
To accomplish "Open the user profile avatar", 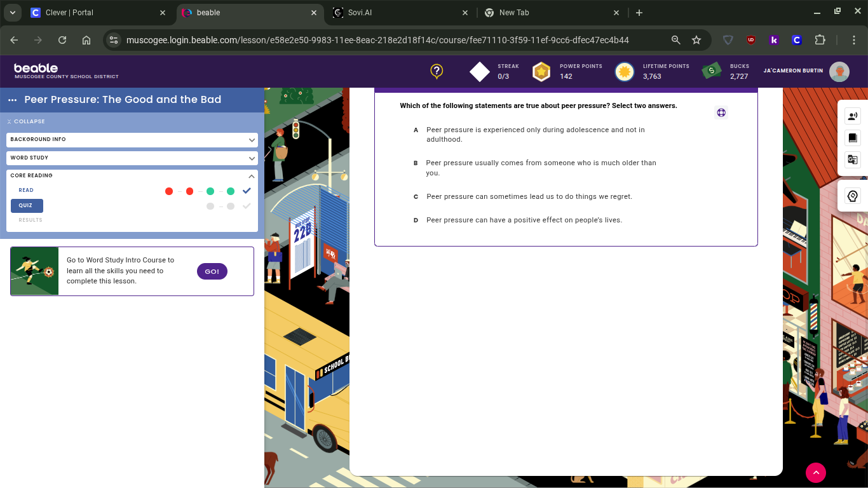I will click(839, 72).
